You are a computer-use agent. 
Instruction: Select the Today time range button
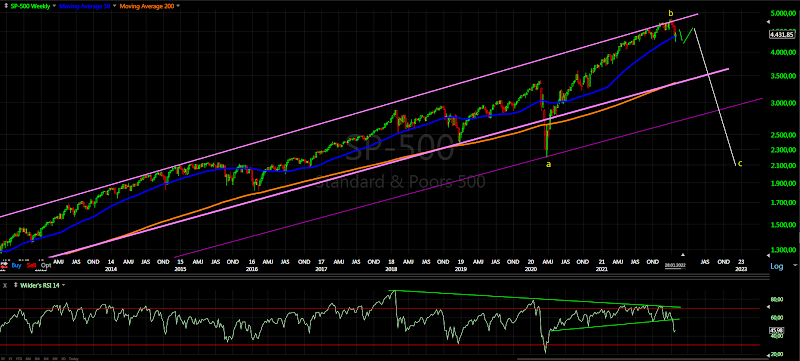(73, 358)
